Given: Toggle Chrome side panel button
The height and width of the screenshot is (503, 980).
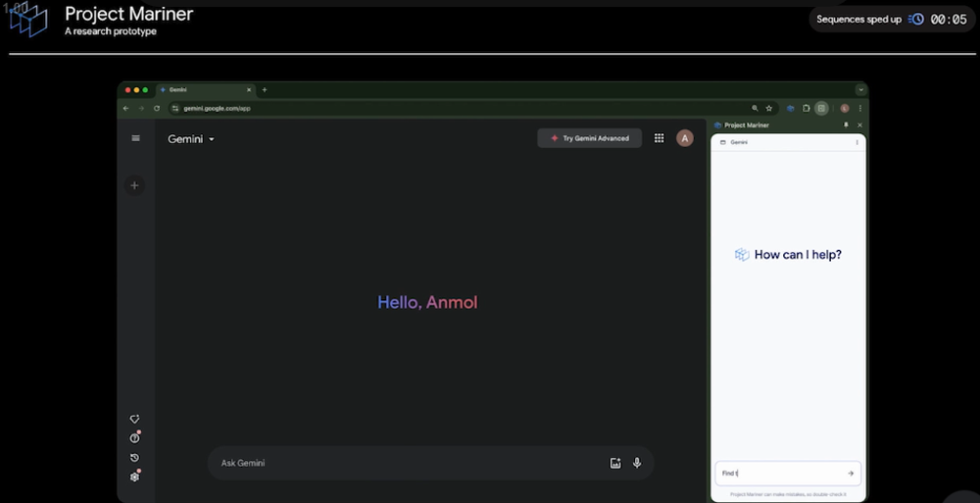Looking at the screenshot, I should tap(821, 108).
